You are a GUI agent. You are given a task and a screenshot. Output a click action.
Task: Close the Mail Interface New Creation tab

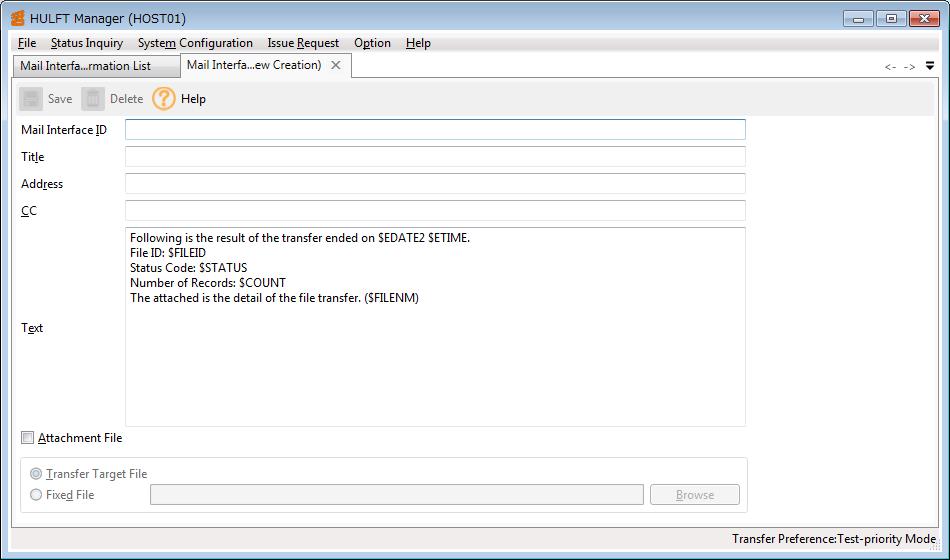[x=336, y=65]
